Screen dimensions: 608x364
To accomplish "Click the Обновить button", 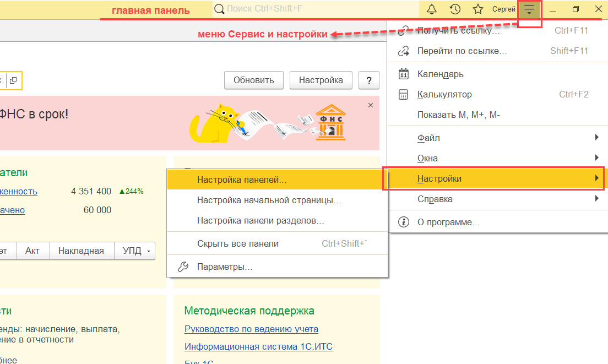I will [253, 80].
